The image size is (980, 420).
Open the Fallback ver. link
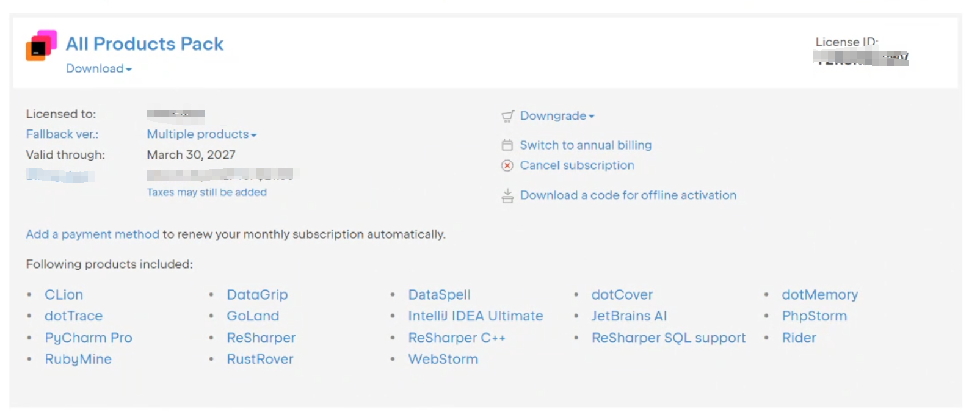[x=62, y=134]
